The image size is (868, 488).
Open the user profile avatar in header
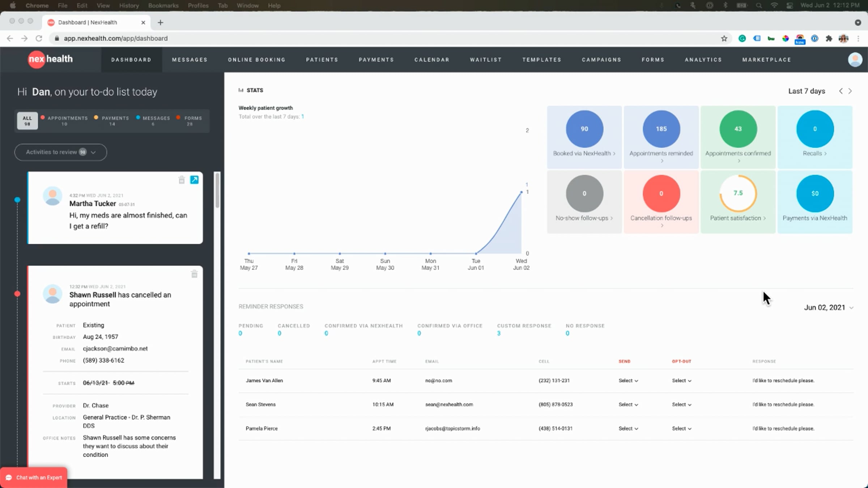coord(855,60)
